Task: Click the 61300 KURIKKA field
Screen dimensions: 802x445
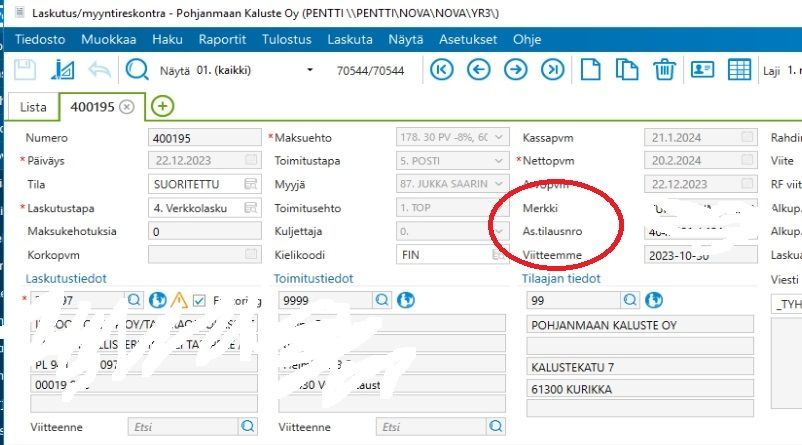Action: [x=640, y=389]
